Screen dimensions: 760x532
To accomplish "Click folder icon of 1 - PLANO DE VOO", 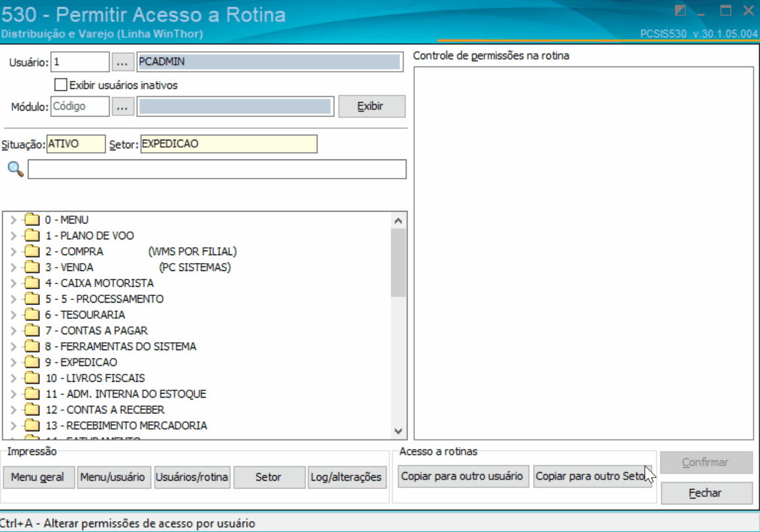I will point(32,235).
